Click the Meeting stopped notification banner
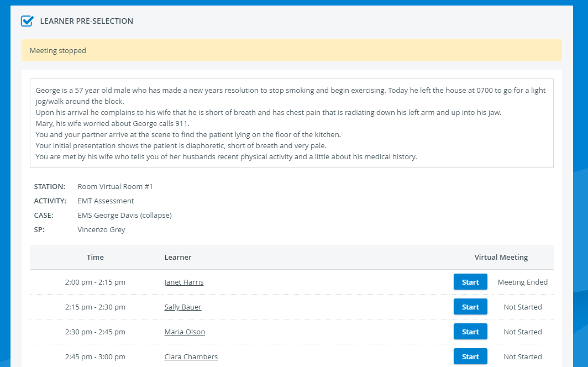Viewport: 588px width, 367px height. pyautogui.click(x=291, y=50)
